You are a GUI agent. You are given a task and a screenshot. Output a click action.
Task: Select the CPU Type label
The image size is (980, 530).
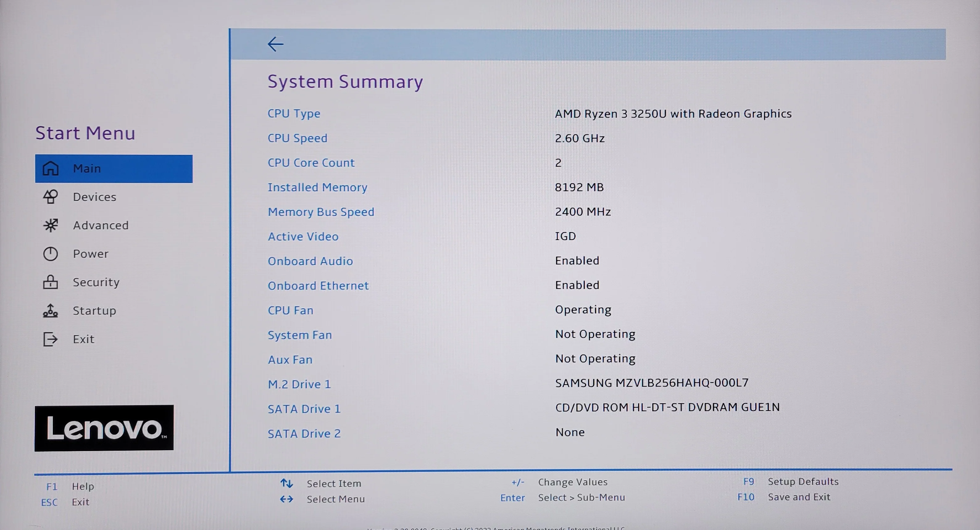[x=294, y=114]
